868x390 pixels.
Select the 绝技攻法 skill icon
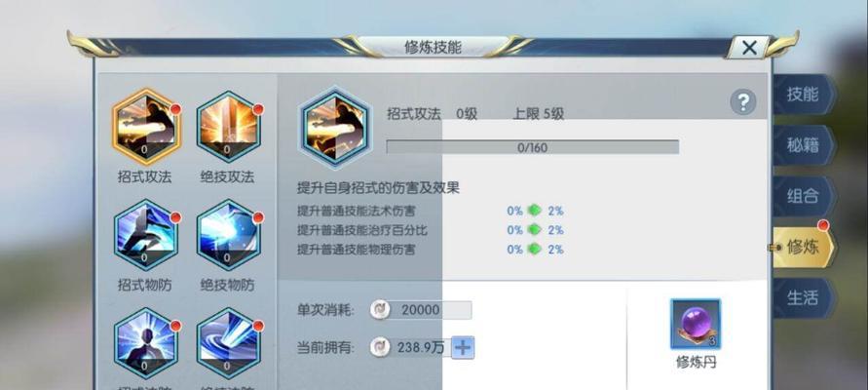tap(228, 127)
